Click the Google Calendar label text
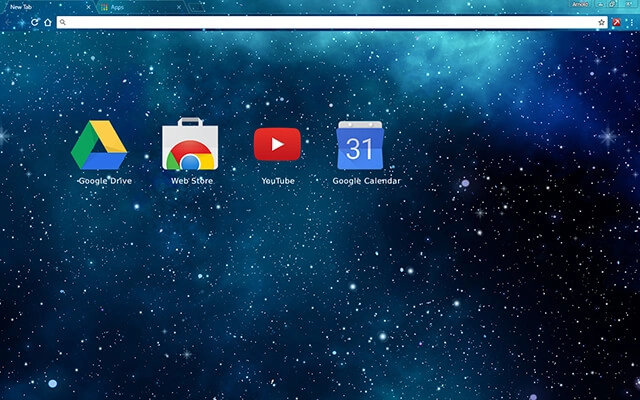 coord(367,181)
